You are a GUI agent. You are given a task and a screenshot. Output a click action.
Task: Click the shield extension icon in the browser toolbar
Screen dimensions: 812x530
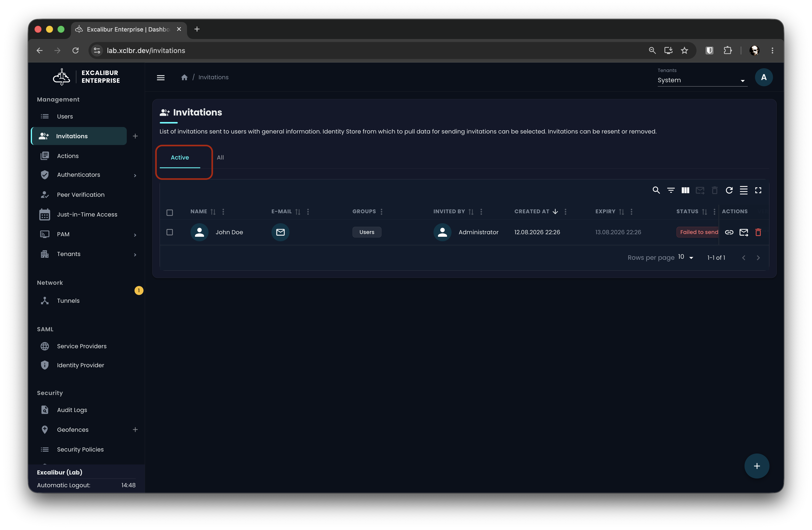pyautogui.click(x=709, y=50)
